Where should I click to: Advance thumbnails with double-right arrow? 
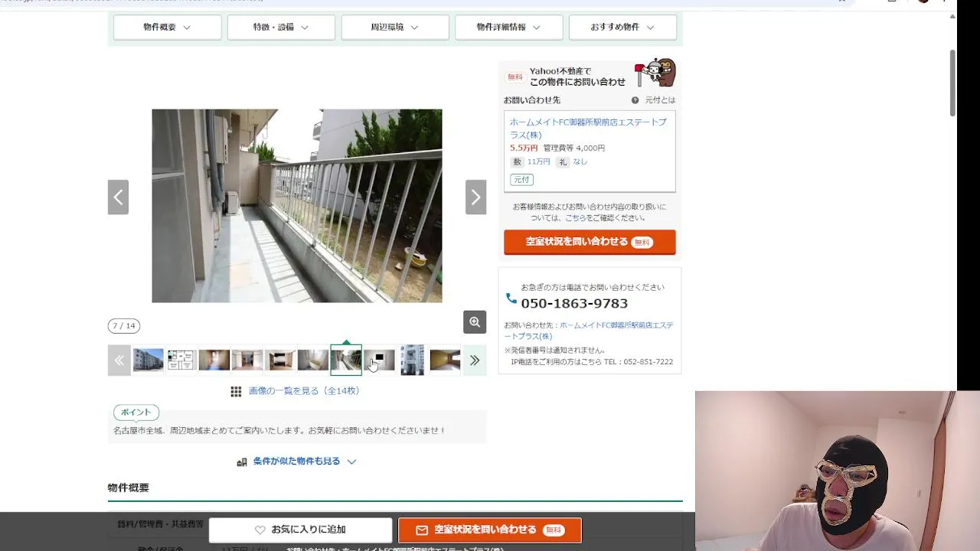(x=475, y=360)
